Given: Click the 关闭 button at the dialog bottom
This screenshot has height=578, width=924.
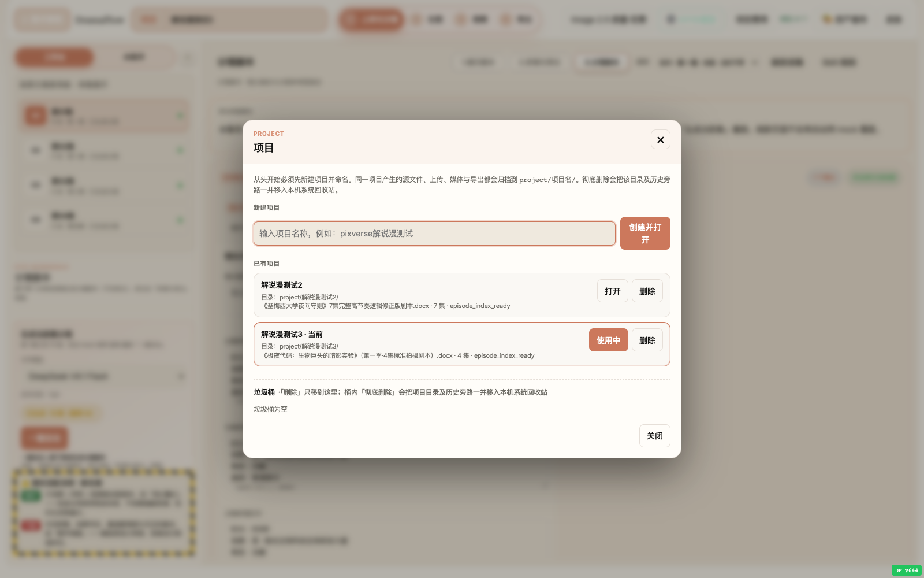Looking at the screenshot, I should 655,436.
